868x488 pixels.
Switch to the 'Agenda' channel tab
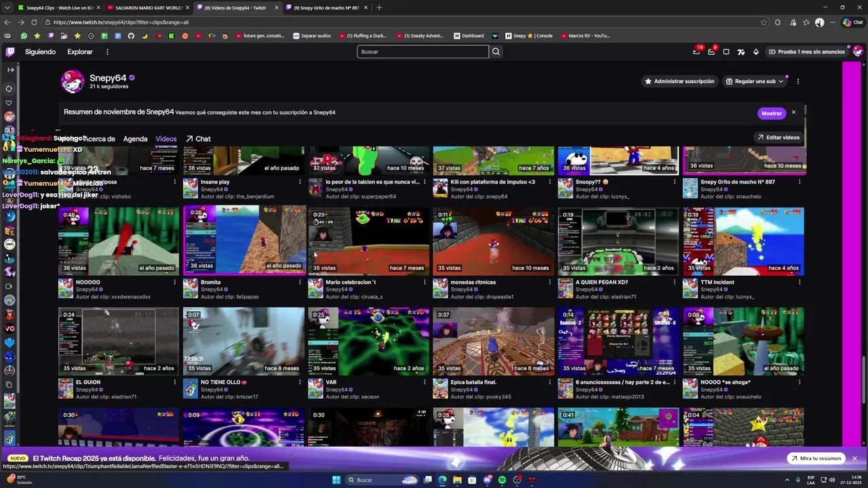tap(135, 139)
